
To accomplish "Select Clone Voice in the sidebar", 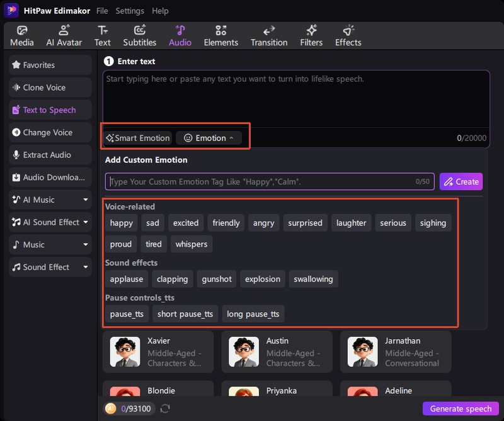I will tap(50, 87).
